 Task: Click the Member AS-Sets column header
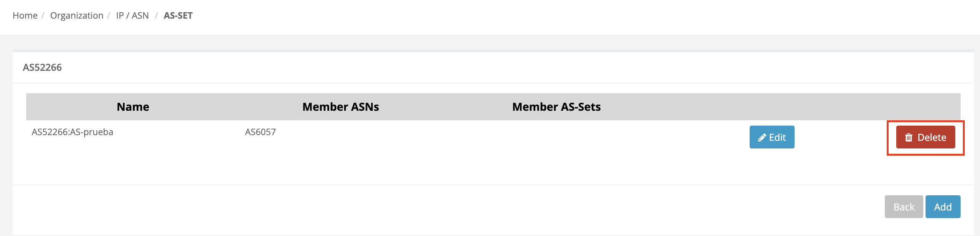(556, 107)
